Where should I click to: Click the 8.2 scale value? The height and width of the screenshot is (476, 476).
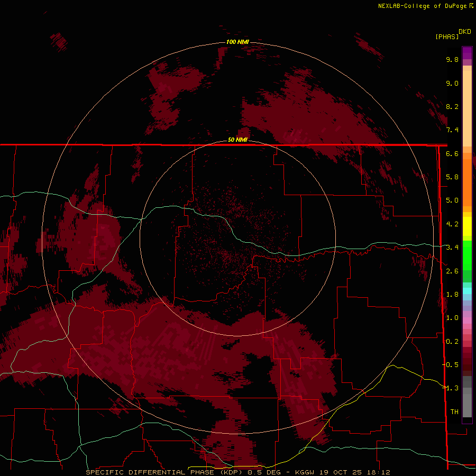[452, 107]
